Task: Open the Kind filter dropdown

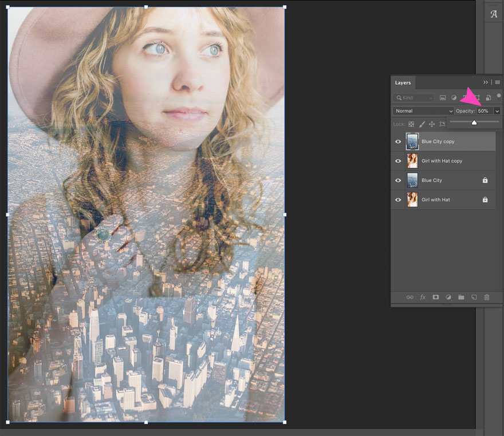Action: [x=414, y=97]
